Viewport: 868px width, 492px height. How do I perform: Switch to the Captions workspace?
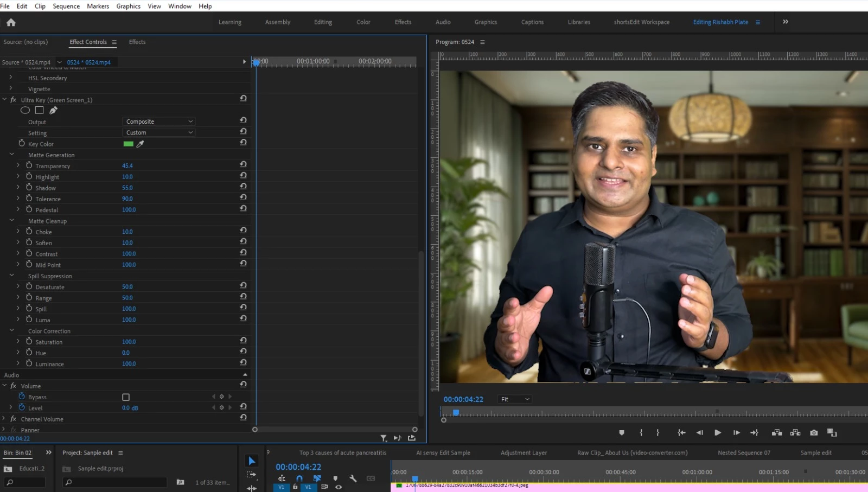(x=532, y=22)
